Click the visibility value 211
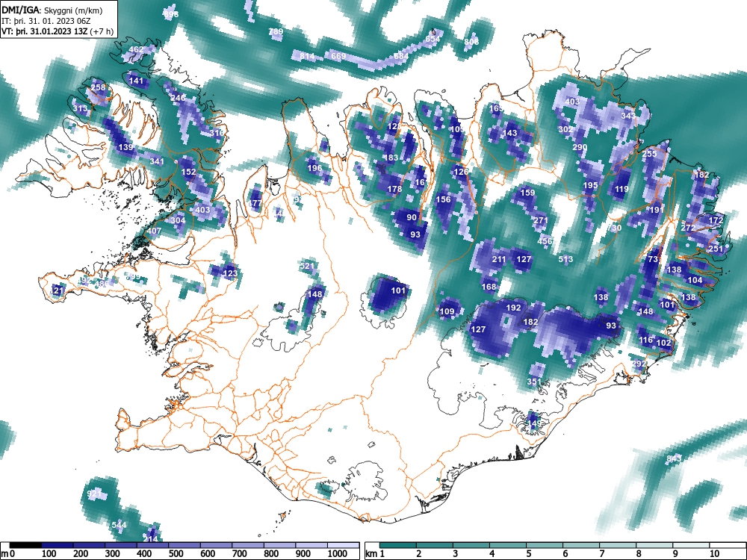Image resolution: width=747 pixels, height=560 pixels. pos(499,259)
